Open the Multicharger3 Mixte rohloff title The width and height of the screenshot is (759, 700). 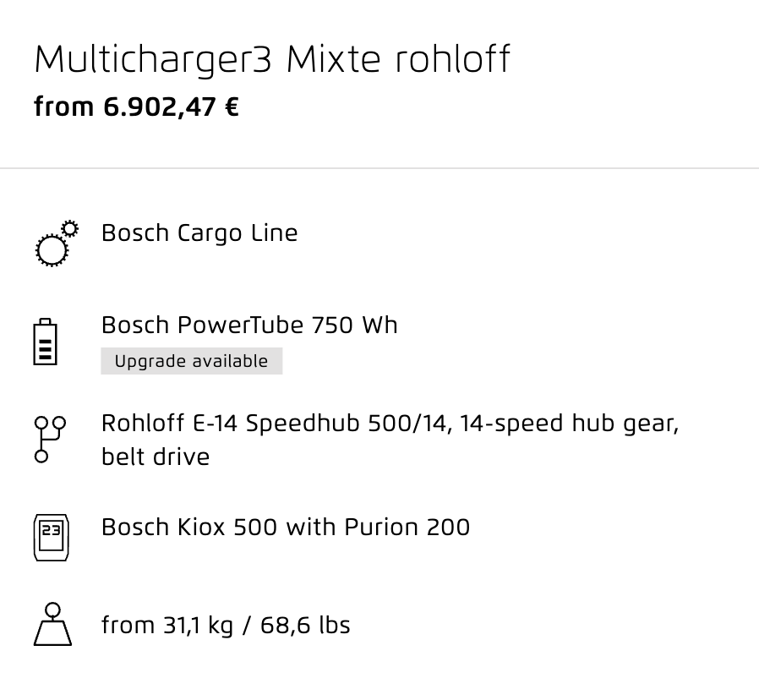(x=272, y=59)
